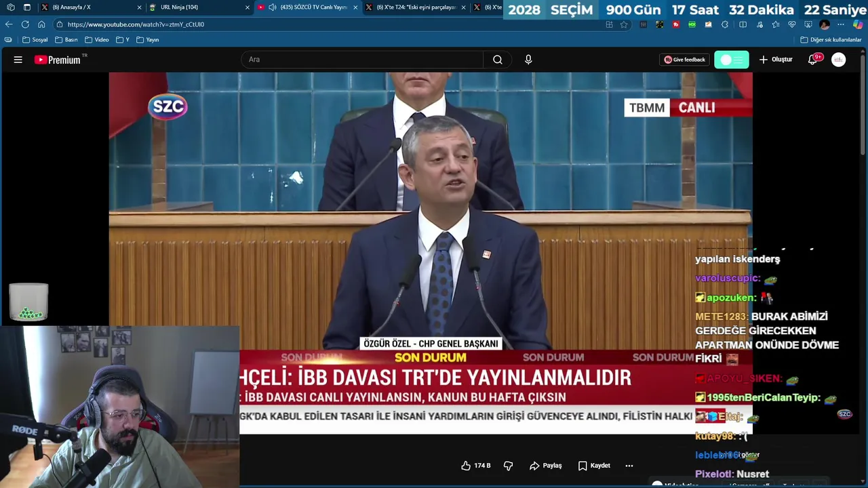Click chat username 1995tenBeriCalanTeyip
This screenshot has width=868, height=488.
click(764, 398)
